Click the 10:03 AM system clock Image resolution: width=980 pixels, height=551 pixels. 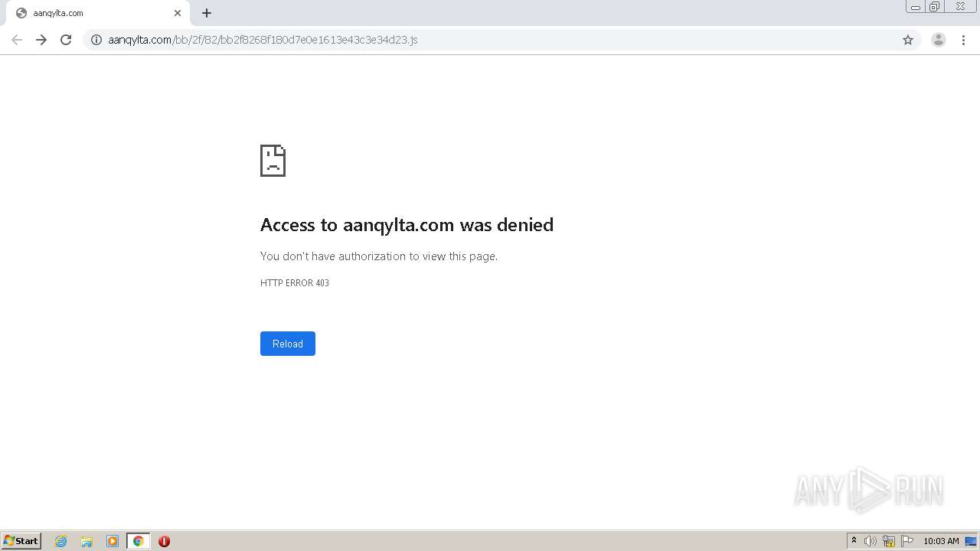(x=941, y=541)
